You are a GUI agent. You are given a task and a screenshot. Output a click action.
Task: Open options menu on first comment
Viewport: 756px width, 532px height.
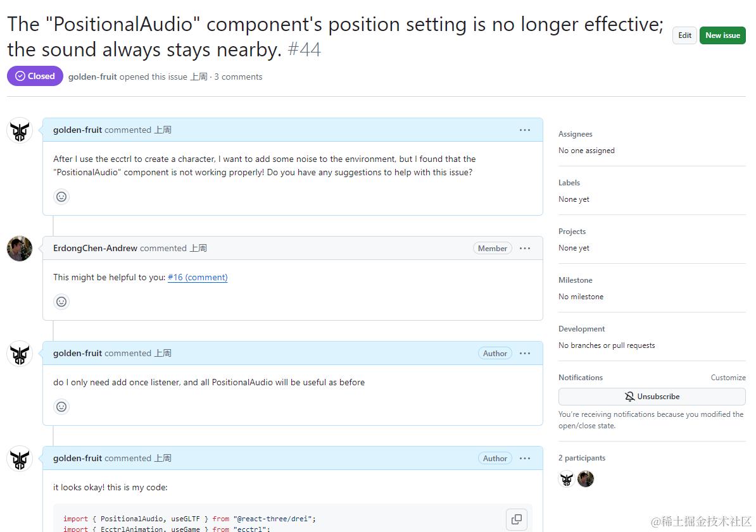coord(525,130)
